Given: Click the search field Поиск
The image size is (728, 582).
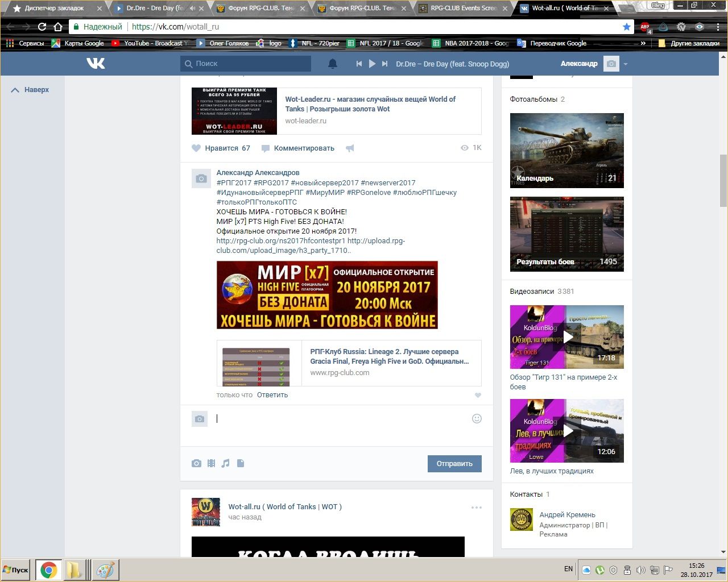Looking at the screenshot, I should [246, 64].
